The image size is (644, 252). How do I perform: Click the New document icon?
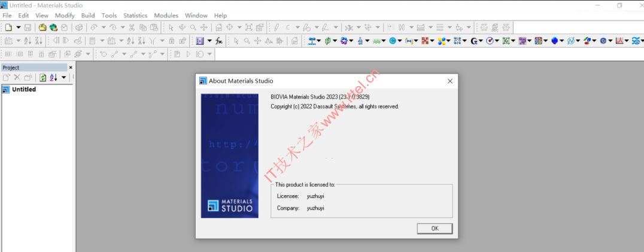click(x=8, y=28)
